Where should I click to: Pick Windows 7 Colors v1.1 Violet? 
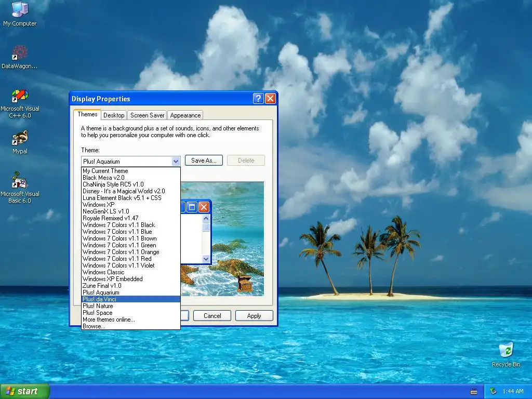tap(131, 265)
